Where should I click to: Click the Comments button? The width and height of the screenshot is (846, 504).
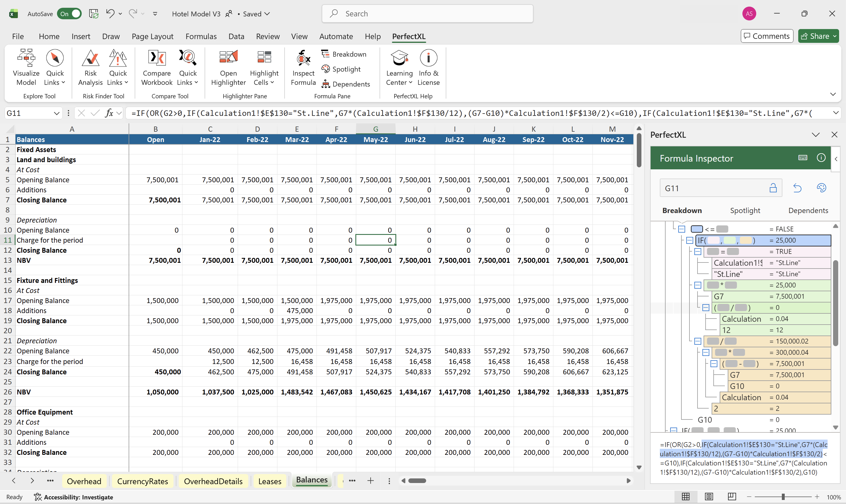[x=767, y=36]
